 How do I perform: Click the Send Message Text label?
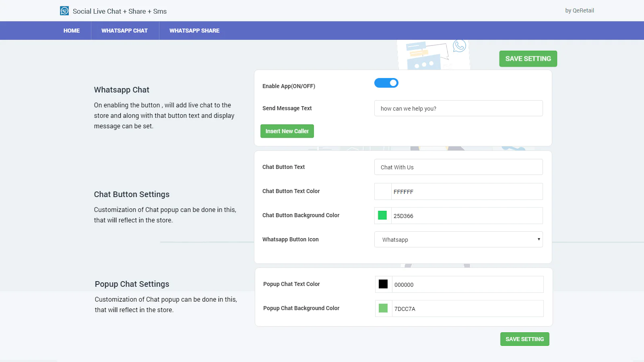coord(287,108)
